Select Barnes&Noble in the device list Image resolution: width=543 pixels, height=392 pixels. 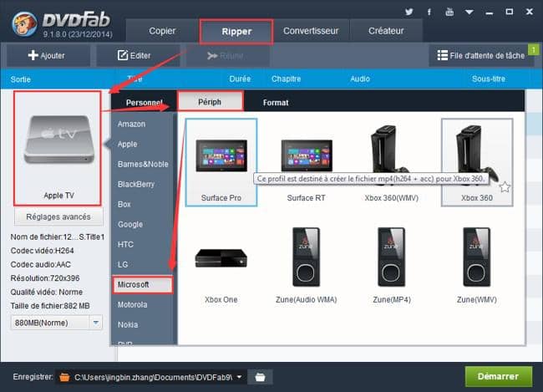coord(143,165)
